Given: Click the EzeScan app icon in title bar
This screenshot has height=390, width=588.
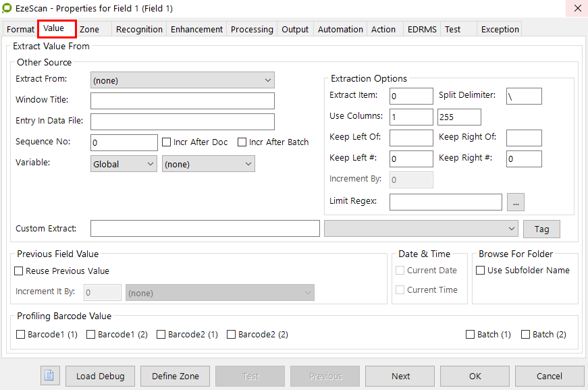Looking at the screenshot, I should 7,8.
